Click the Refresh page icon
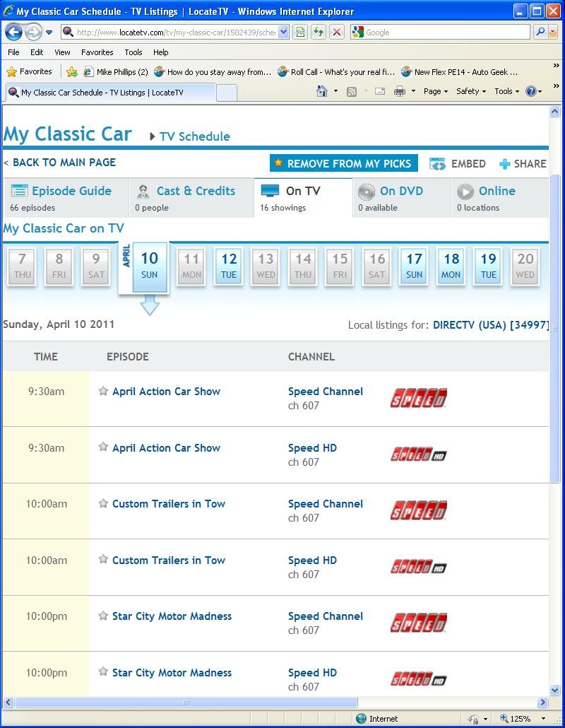The image size is (565, 728). (319, 32)
